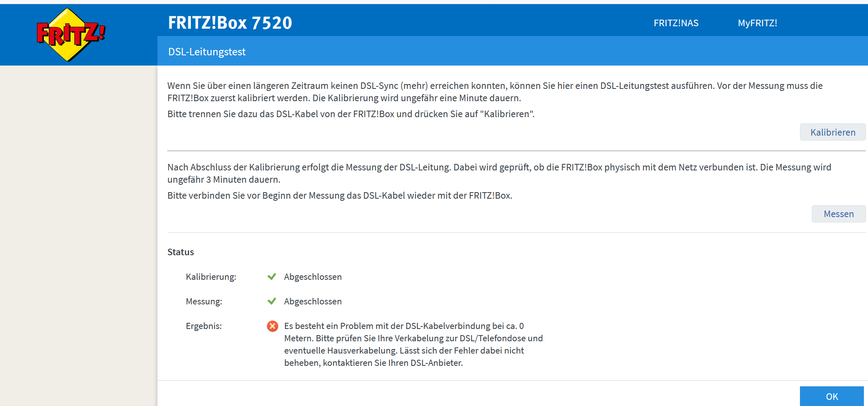868x406 pixels.
Task: Confirm with the OK button
Action: pyautogui.click(x=832, y=396)
